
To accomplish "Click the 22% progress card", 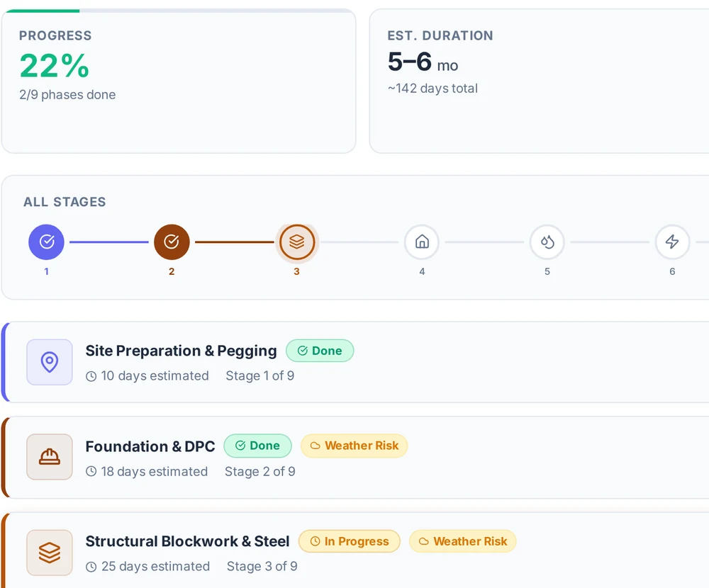I will [179, 81].
